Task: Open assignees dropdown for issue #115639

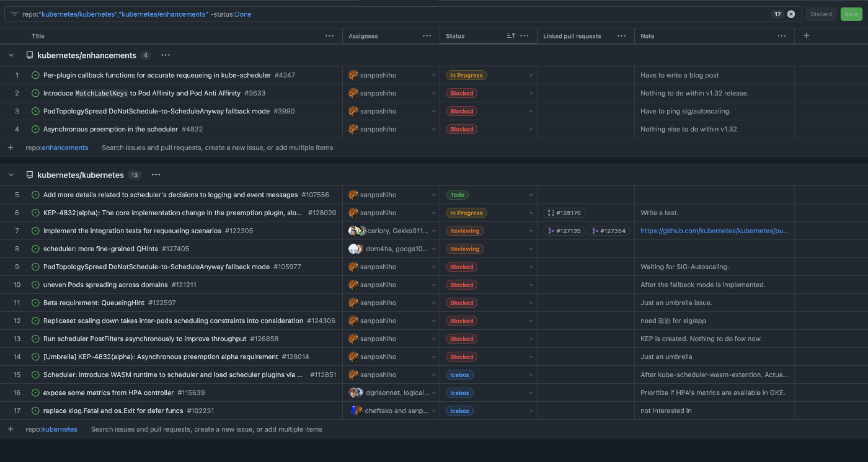Action: coord(433,393)
